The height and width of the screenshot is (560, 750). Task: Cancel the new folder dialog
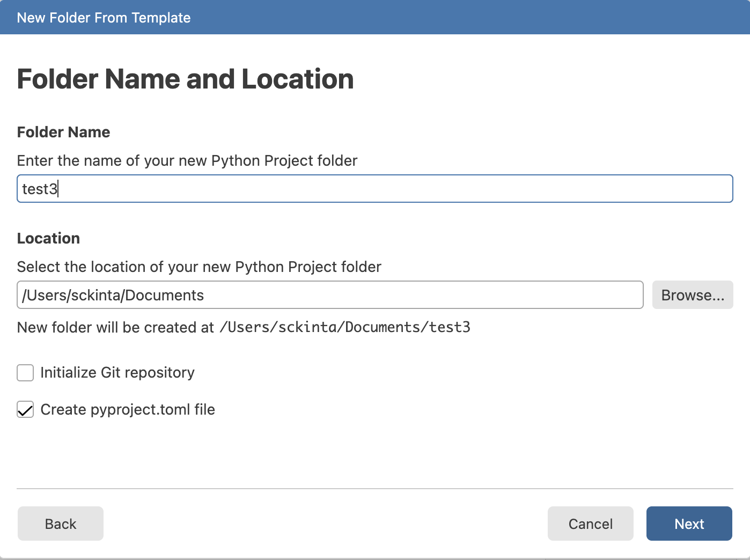click(x=590, y=524)
